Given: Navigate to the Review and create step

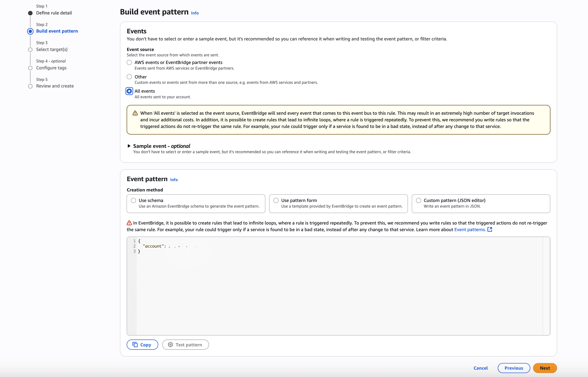Looking at the screenshot, I should 55,86.
